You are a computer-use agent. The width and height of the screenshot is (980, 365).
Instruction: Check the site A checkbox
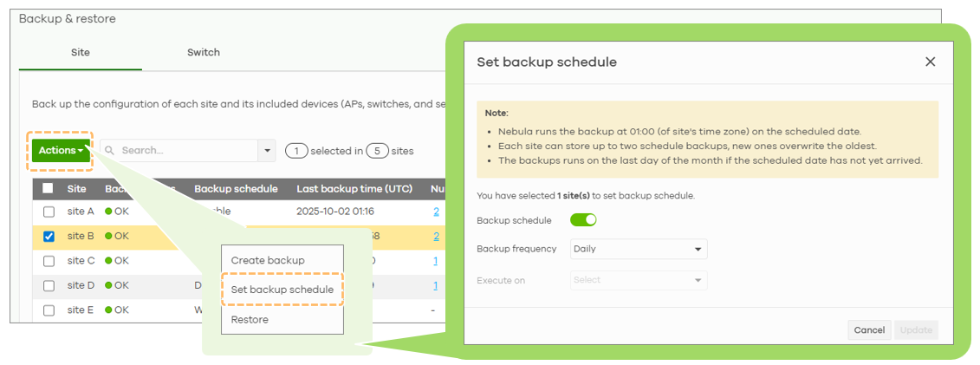click(x=49, y=212)
